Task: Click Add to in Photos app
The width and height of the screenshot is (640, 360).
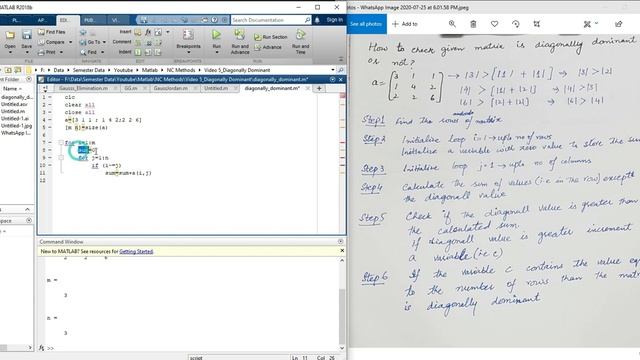Action: click(405, 24)
